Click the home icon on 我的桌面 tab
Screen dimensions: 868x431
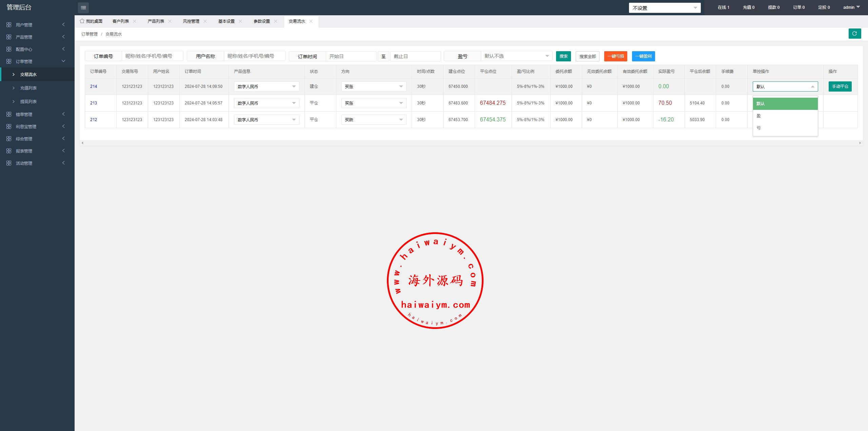point(82,21)
